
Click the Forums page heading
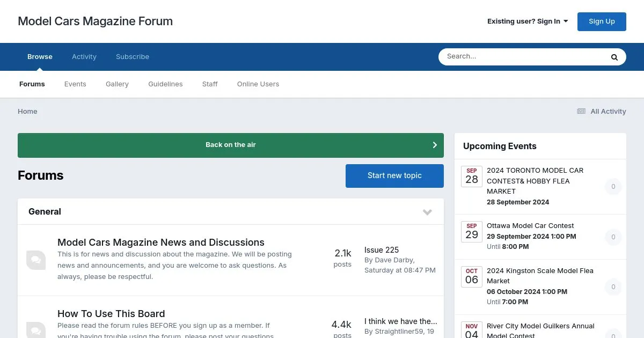pyautogui.click(x=40, y=176)
